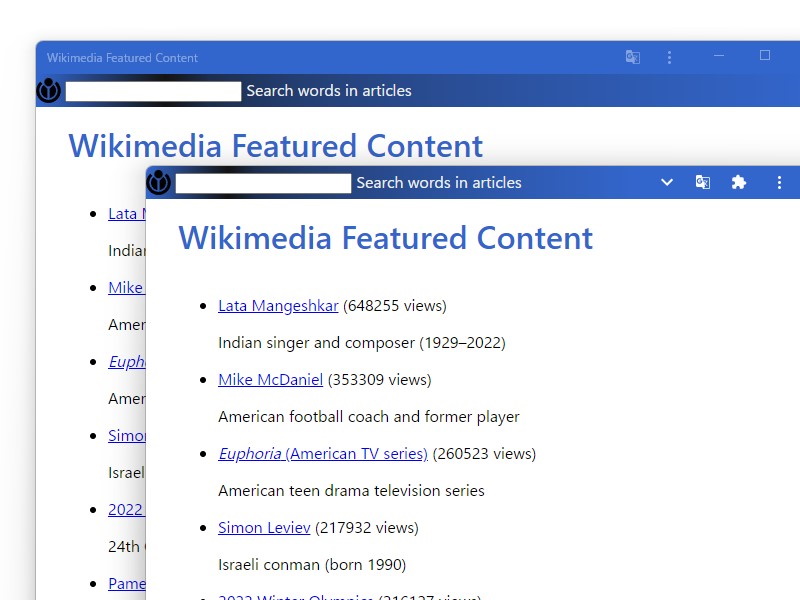Viewport: 800px width, 600px height.
Task: Click '(260523 views)' count text
Action: click(484, 454)
